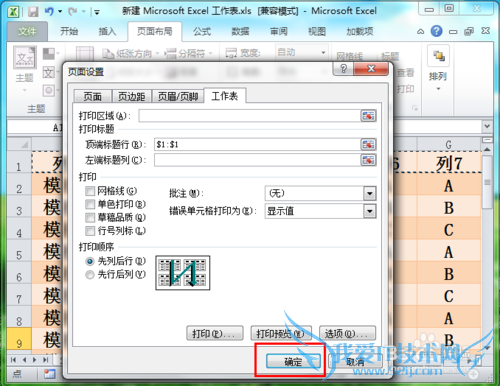Customize the quick access toolbar dropdown
500x386 pixels.
click(97, 12)
